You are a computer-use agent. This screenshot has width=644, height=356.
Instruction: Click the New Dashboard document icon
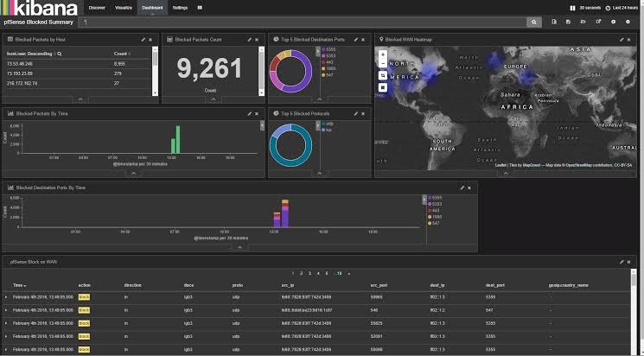pos(553,22)
